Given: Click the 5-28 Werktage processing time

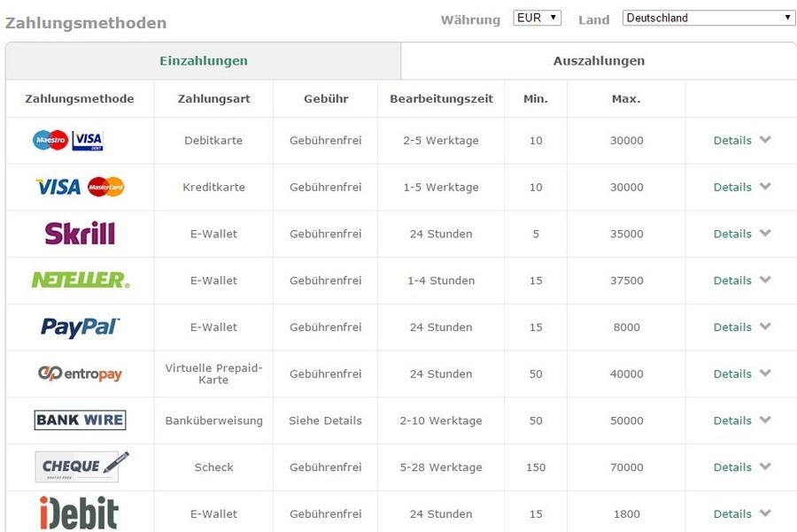Looking at the screenshot, I should pyautogui.click(x=441, y=467).
